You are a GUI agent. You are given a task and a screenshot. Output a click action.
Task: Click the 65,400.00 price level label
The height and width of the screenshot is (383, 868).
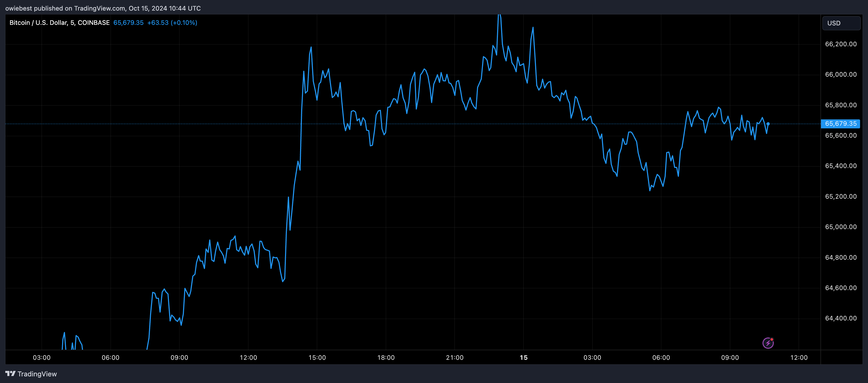[841, 166]
